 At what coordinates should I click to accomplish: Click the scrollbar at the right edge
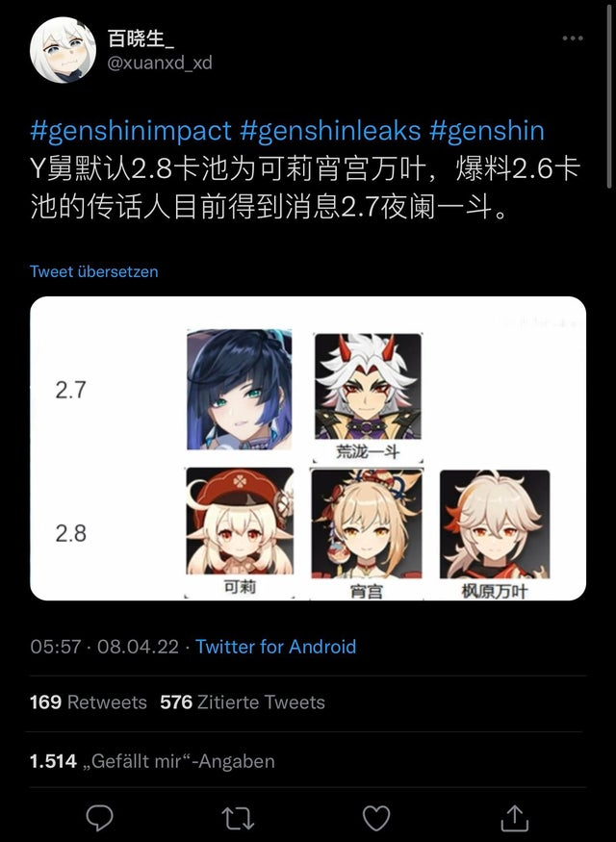pos(609,94)
